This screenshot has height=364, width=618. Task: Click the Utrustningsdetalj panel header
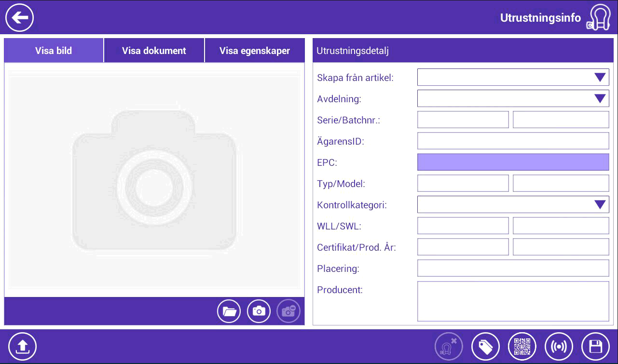point(463,51)
